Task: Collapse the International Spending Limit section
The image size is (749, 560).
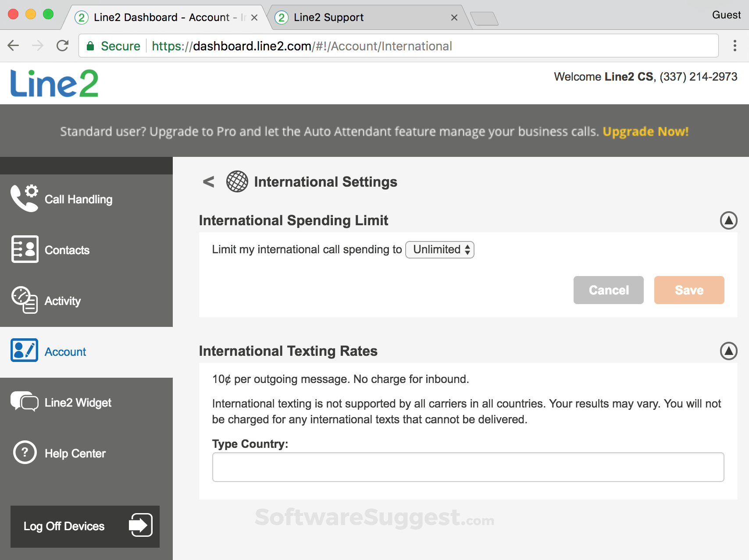Action: click(728, 220)
